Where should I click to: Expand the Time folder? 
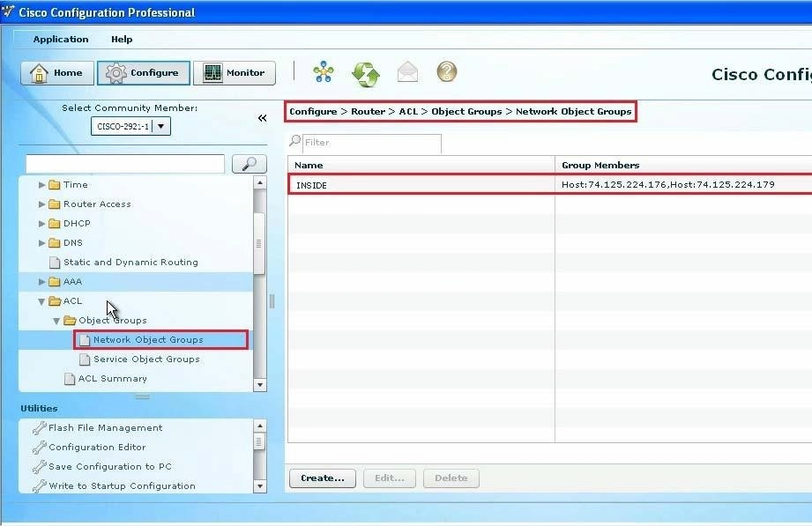tap(42, 185)
